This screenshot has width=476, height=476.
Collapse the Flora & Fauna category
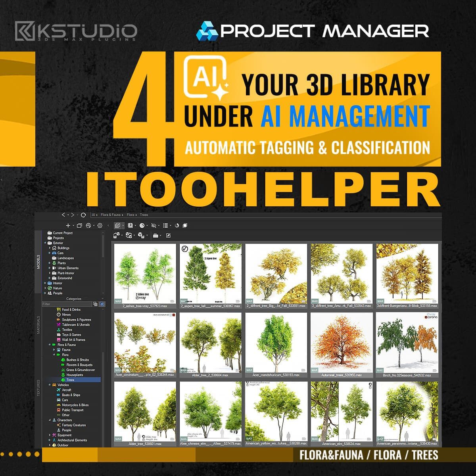click(x=49, y=345)
